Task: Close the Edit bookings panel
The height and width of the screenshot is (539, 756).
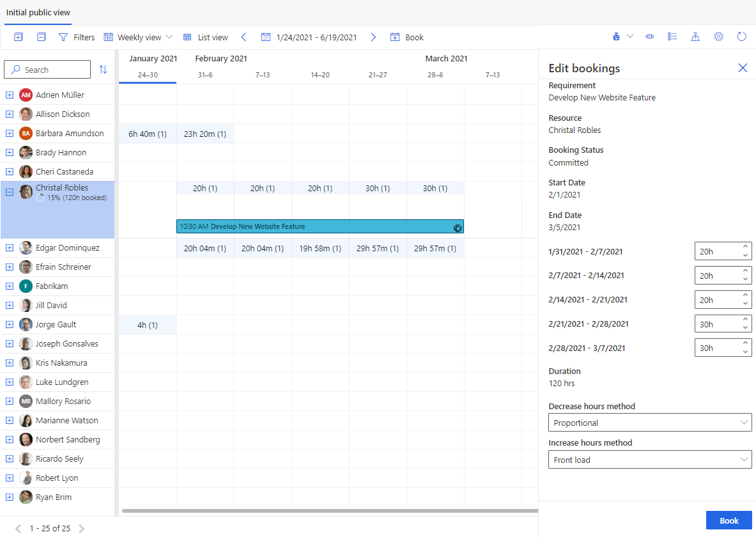Action: 743,68
